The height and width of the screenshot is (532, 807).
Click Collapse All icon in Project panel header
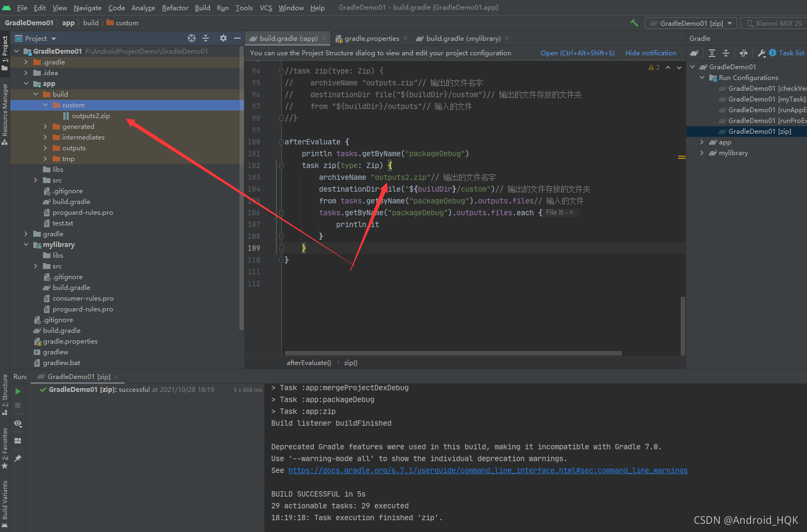[206, 38]
